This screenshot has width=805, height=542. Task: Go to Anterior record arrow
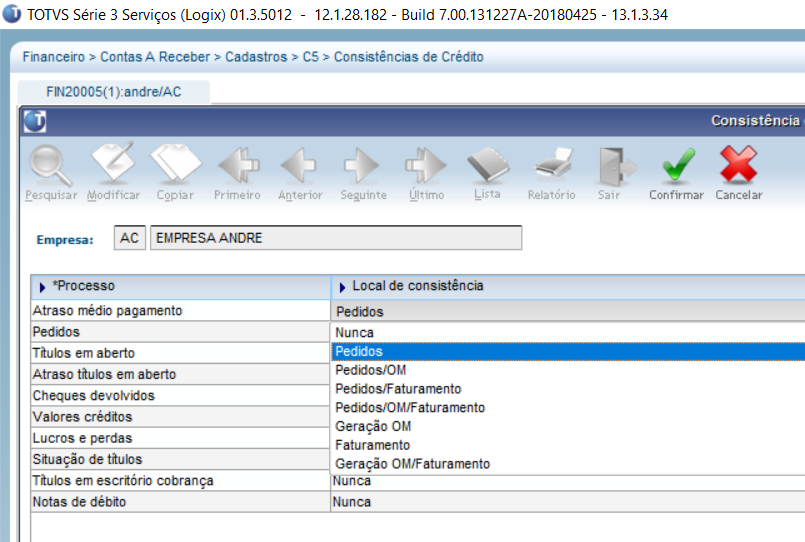[299, 165]
